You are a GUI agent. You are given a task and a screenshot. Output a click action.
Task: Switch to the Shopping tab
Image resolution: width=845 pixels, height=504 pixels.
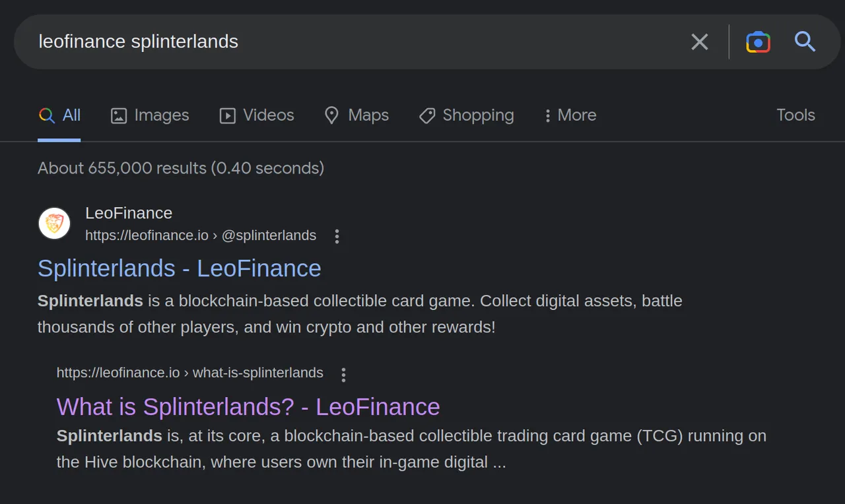[467, 115]
